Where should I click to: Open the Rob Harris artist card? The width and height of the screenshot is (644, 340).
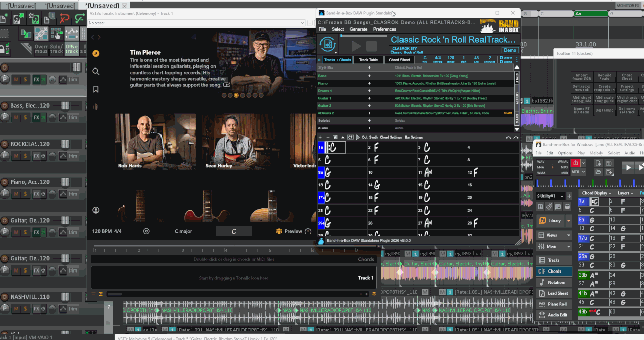pyautogui.click(x=155, y=142)
